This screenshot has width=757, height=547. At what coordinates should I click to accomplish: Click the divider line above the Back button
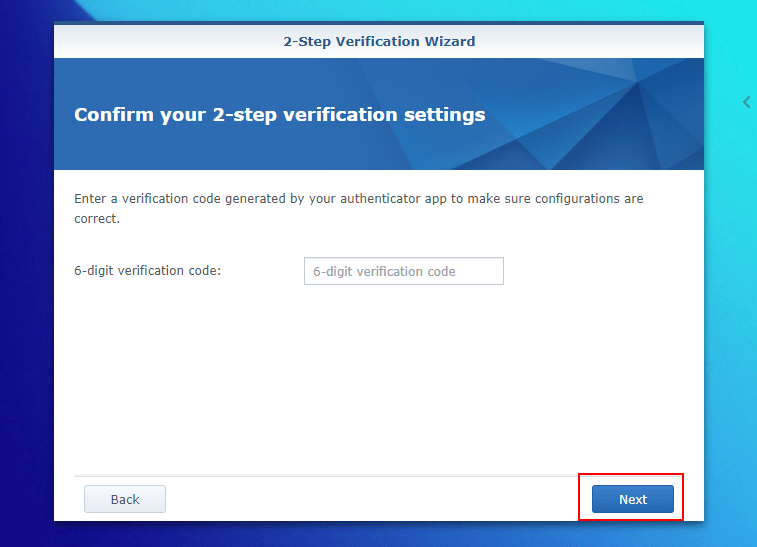pos(326,476)
